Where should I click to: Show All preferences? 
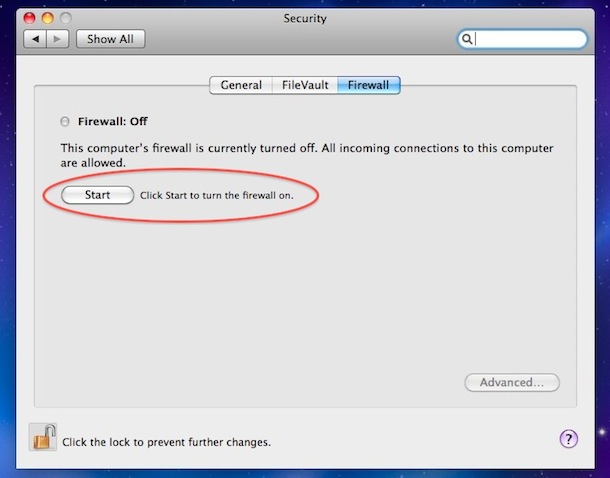[110, 39]
